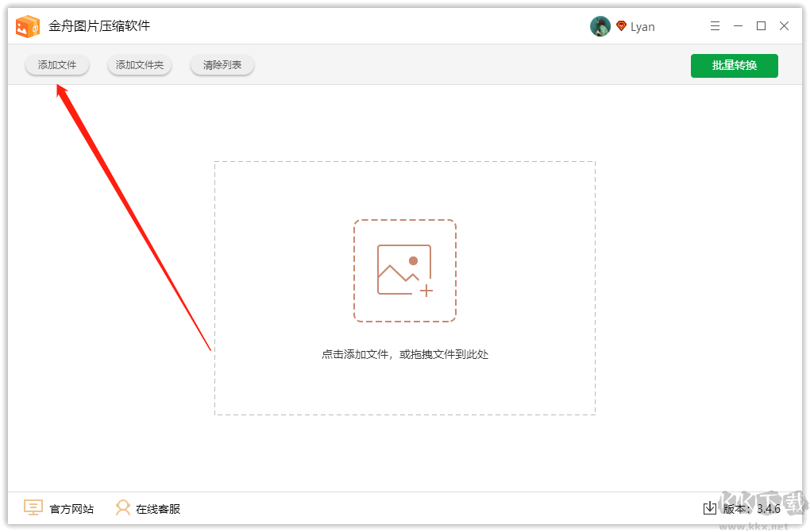Click the image placeholder icon in drop area

[x=405, y=270]
